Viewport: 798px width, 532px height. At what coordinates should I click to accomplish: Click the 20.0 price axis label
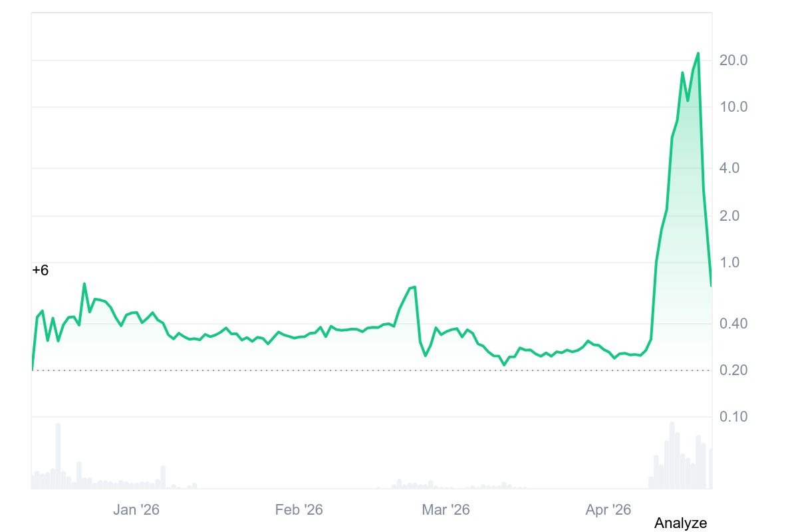coord(733,61)
